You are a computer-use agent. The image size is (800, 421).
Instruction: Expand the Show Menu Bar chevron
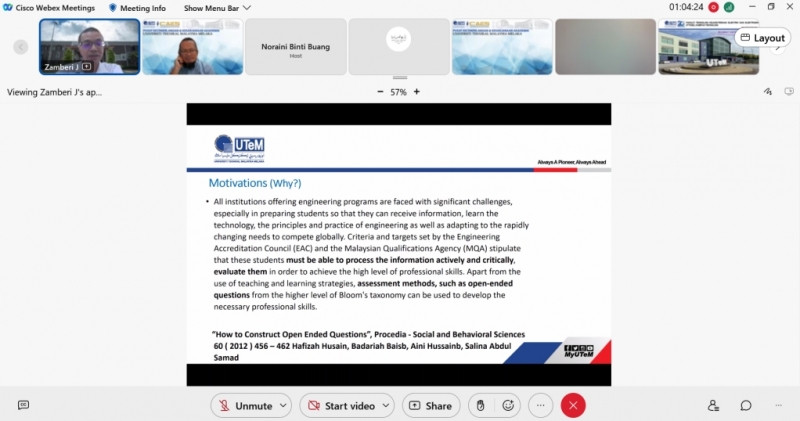tap(247, 8)
